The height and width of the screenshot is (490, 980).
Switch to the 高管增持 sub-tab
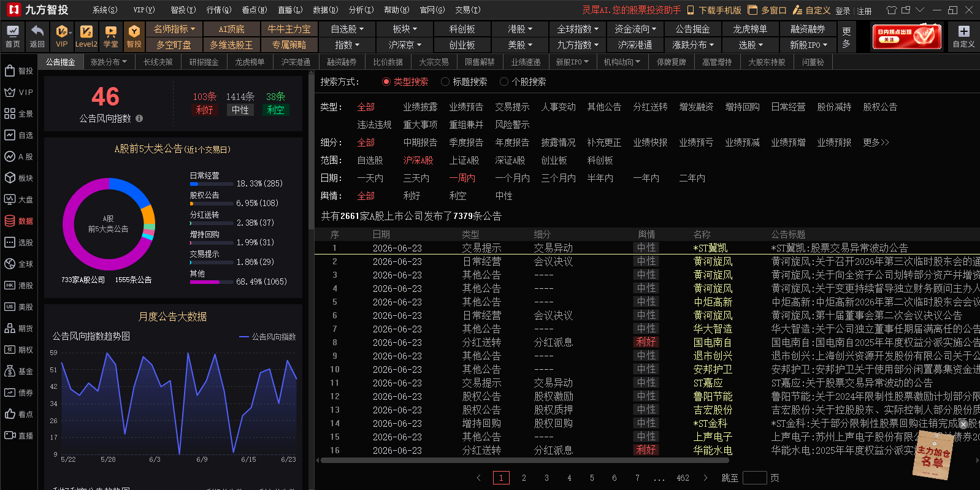click(x=717, y=62)
